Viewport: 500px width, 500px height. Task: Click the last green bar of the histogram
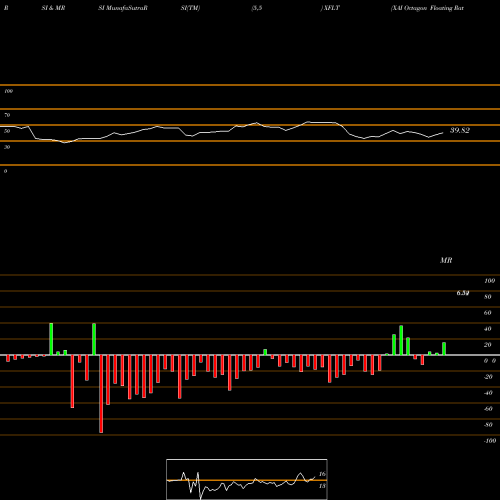click(444, 349)
